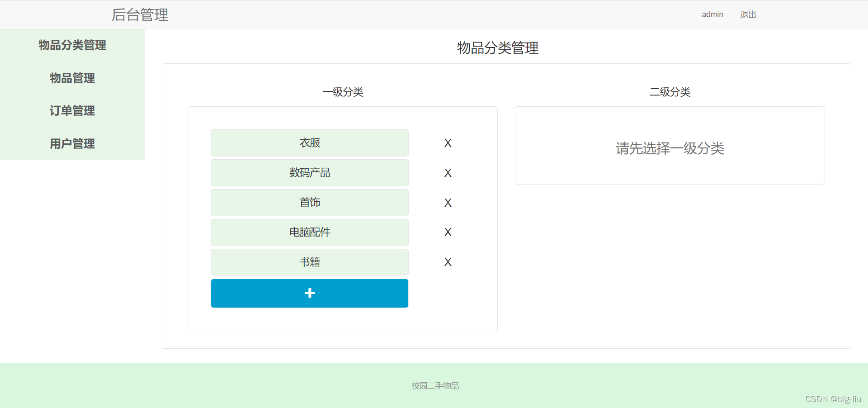Screen dimensions: 868x408
Task: Log out with the 退出 link
Action: [748, 14]
